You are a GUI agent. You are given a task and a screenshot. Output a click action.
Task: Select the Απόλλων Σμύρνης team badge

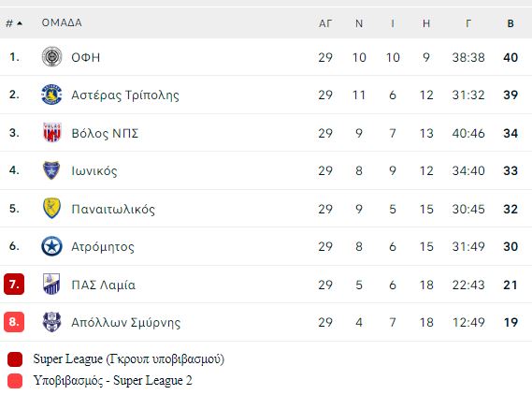click(x=51, y=322)
